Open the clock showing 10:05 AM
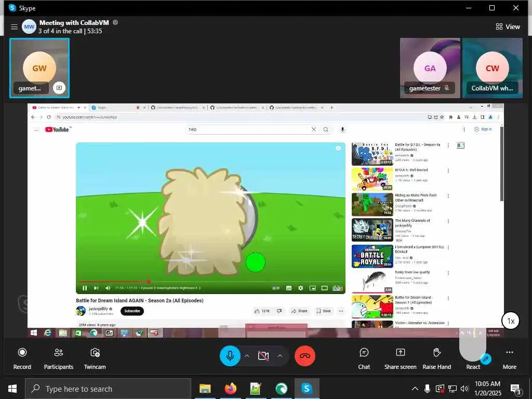532x399 pixels. coord(487,389)
